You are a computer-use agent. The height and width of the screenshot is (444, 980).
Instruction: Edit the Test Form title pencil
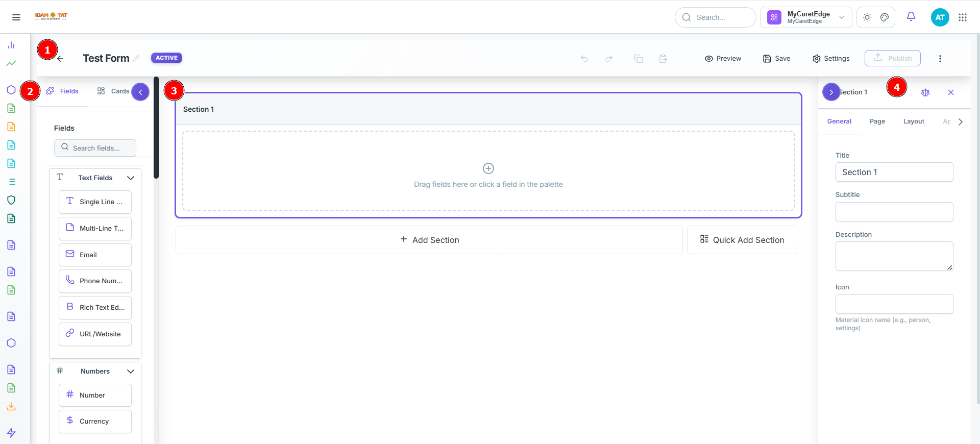[136, 58]
